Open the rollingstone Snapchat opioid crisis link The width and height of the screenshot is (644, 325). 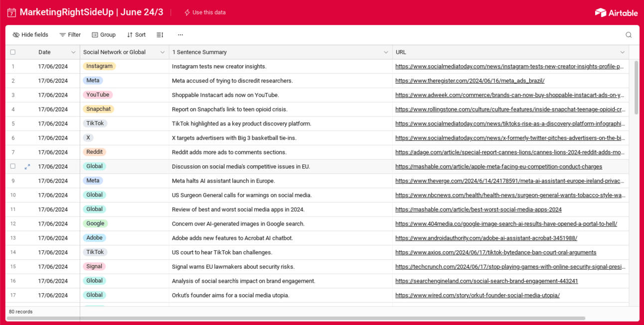pos(510,109)
